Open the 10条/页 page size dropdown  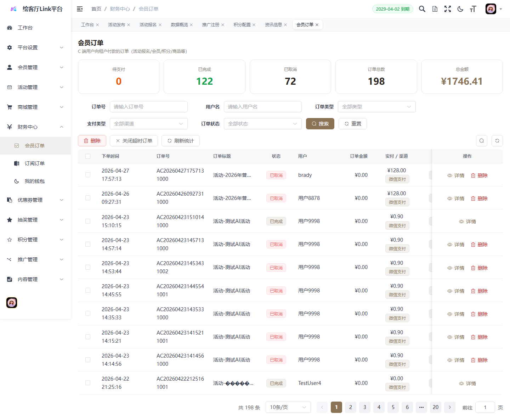pos(288,407)
